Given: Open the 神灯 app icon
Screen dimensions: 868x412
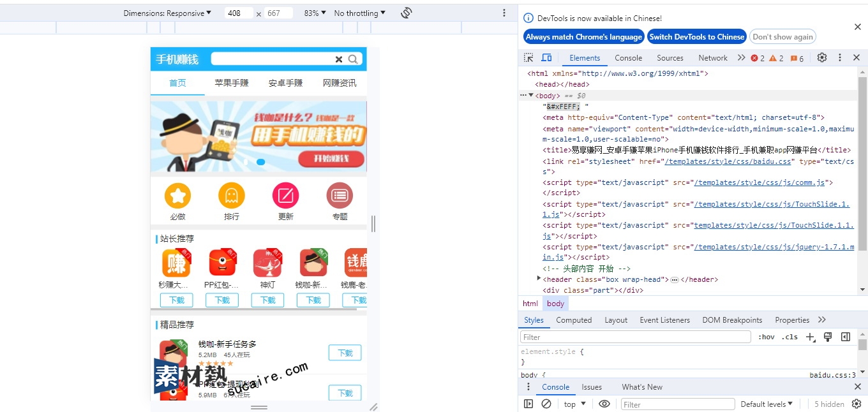Looking at the screenshot, I should point(267,262).
